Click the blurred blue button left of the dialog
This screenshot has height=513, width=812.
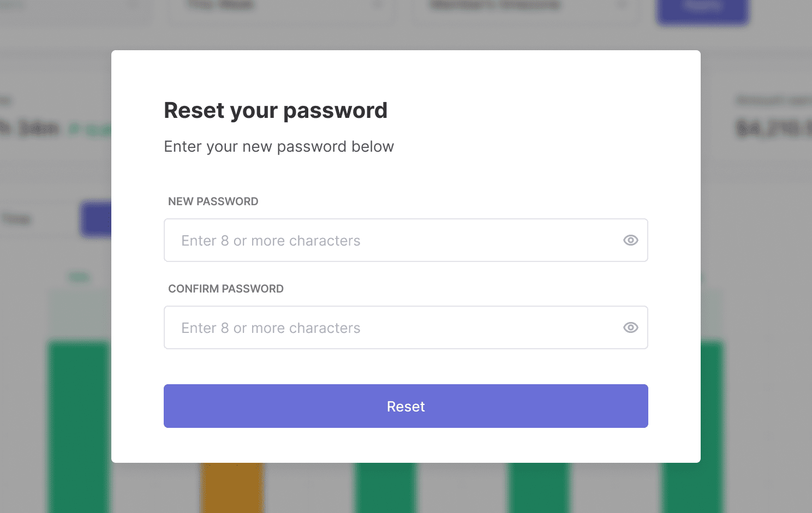[97, 219]
